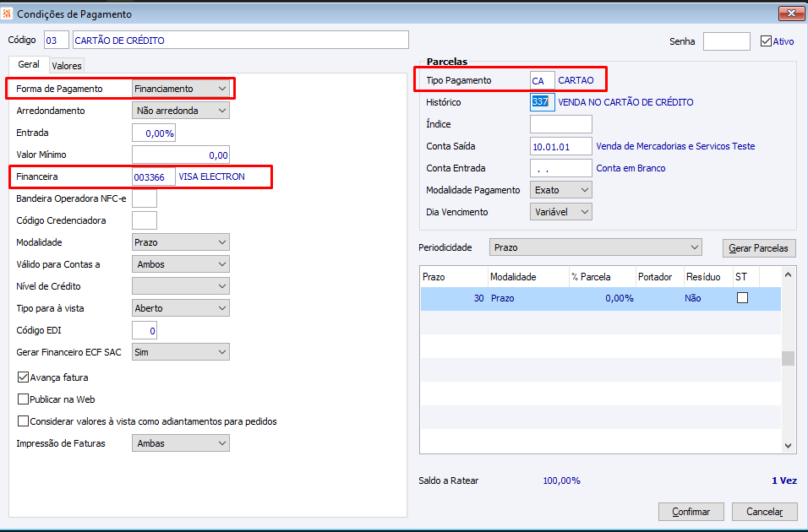Viewport: 808px width, 532px height.
Task: Expand the Periodicidade dropdown
Action: click(595, 247)
